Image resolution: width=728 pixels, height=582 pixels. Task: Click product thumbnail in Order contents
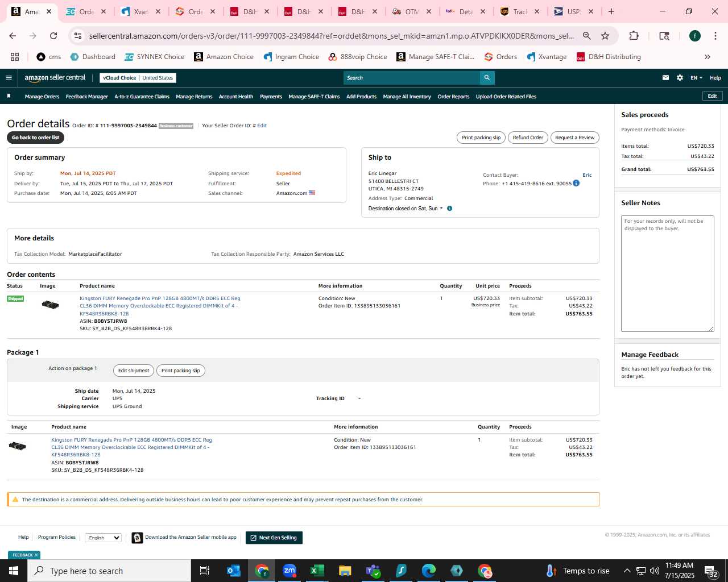pyautogui.click(x=50, y=305)
